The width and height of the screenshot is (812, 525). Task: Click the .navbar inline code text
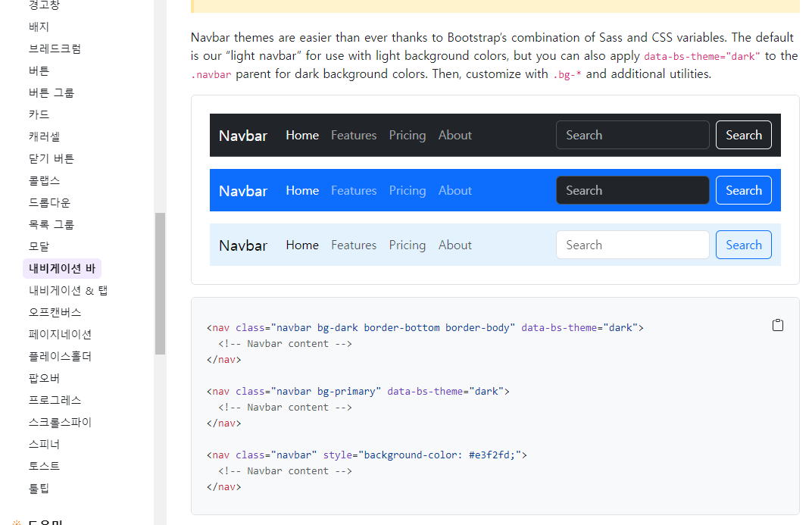[211, 74]
